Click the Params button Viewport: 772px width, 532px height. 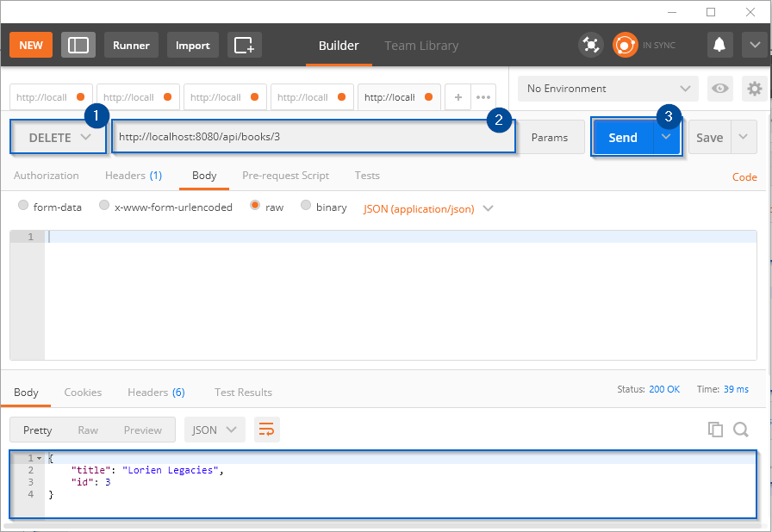pos(550,138)
